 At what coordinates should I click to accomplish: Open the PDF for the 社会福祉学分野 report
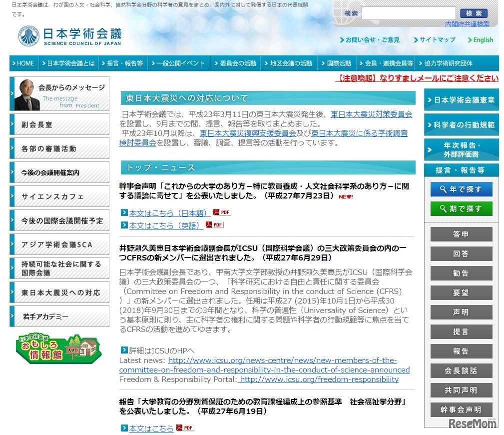tap(184, 427)
